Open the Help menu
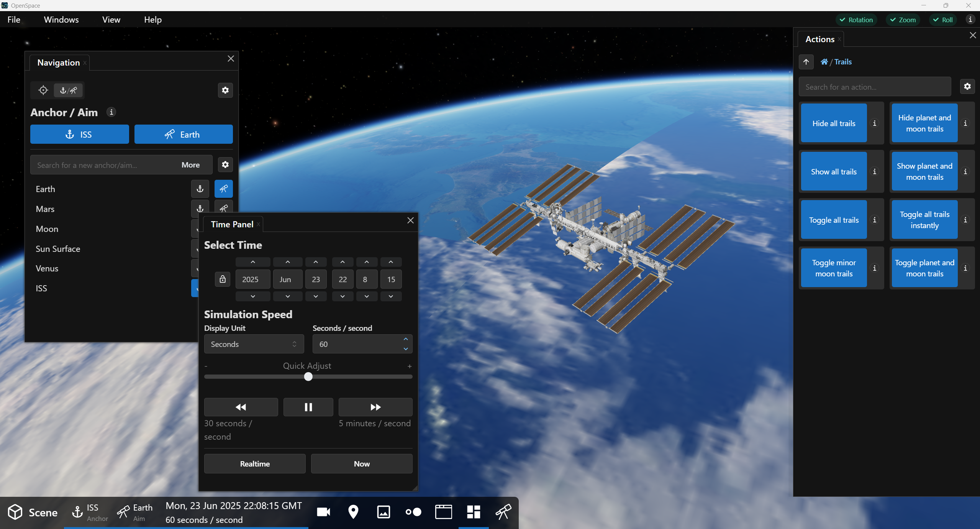This screenshot has height=529, width=980. tap(153, 20)
